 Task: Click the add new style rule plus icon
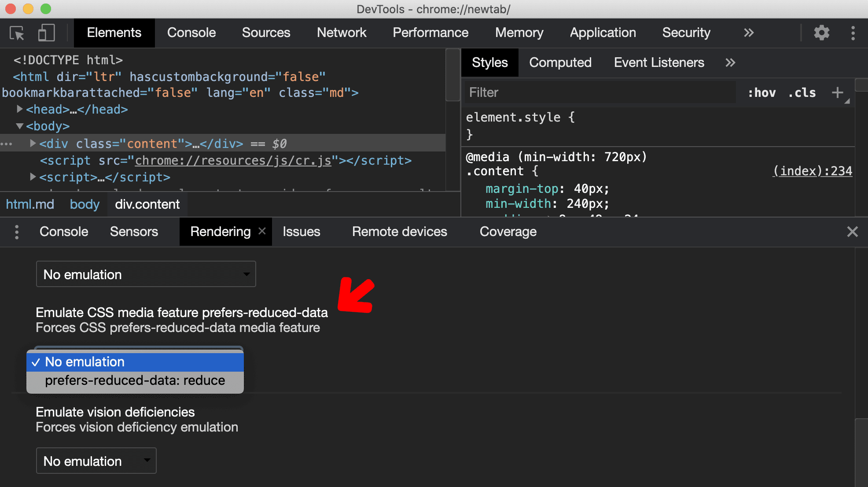click(838, 92)
